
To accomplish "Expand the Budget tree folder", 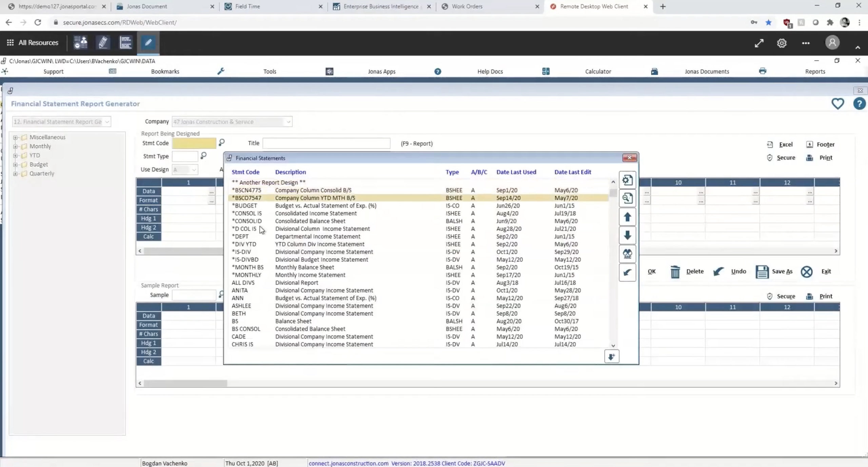I will [15, 164].
